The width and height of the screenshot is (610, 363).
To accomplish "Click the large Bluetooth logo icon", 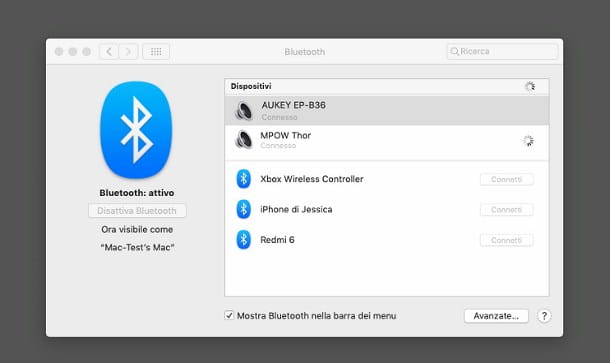I will tap(136, 130).
